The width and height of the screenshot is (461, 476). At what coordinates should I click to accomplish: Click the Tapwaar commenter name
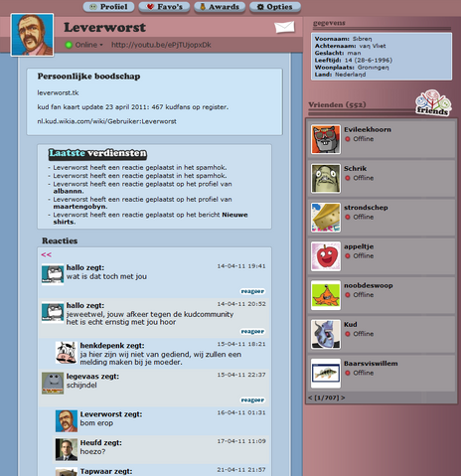(95, 471)
